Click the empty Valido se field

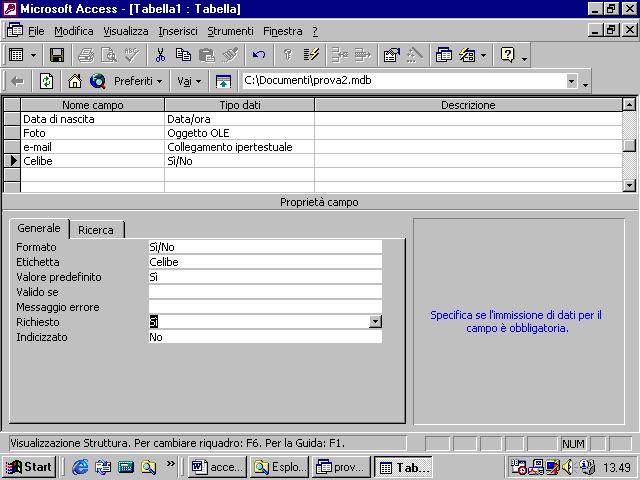tap(265, 292)
